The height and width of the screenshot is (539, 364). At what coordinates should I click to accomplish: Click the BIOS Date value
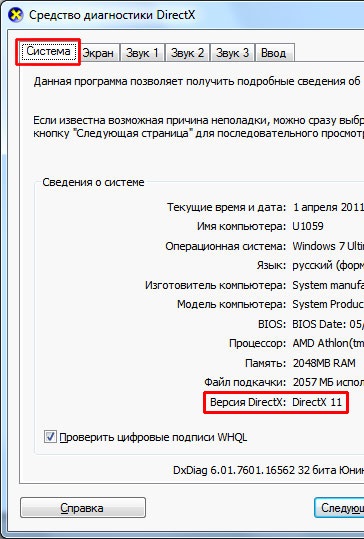(x=328, y=324)
